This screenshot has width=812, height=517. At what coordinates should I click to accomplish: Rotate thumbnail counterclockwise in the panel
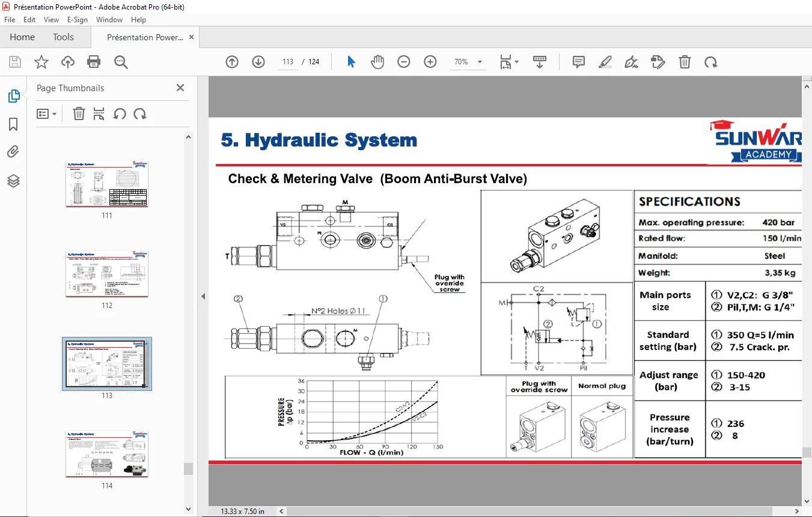click(x=120, y=113)
